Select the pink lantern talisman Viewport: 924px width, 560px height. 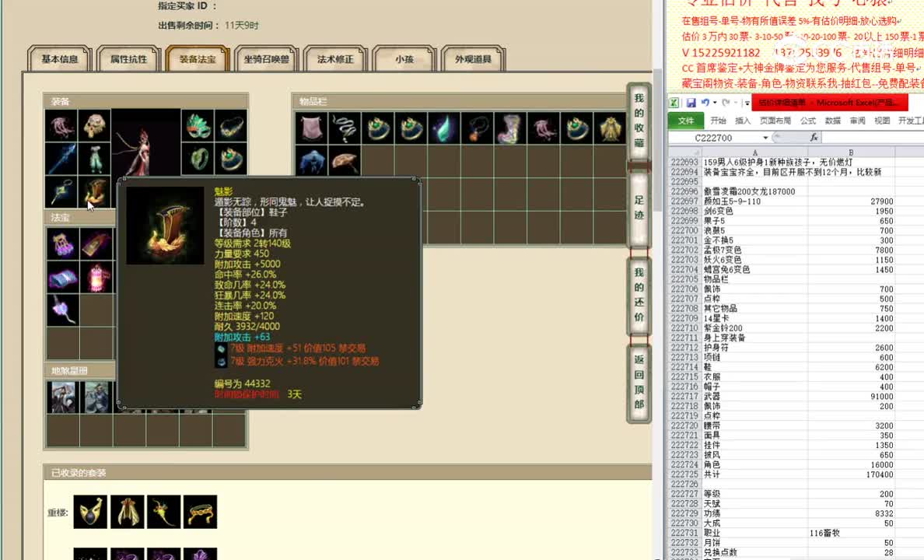click(96, 277)
